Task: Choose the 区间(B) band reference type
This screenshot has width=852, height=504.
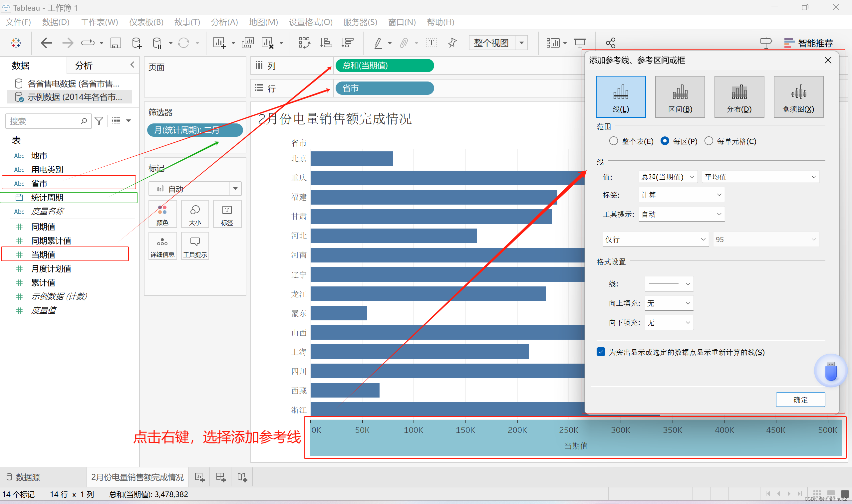Action: pos(680,97)
